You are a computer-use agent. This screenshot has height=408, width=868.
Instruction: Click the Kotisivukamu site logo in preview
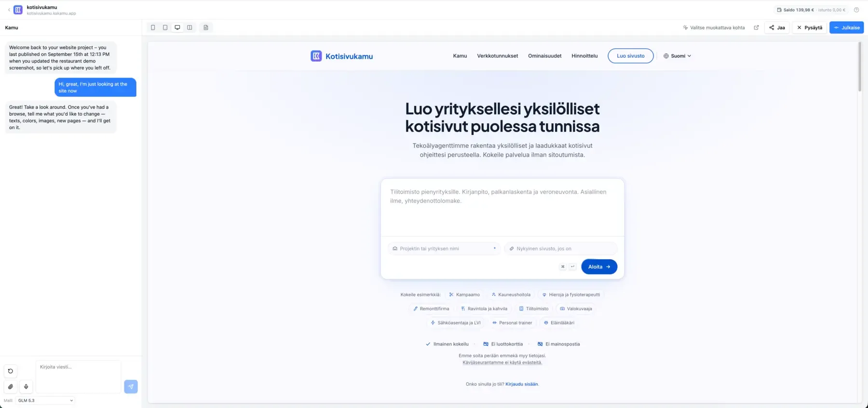(x=342, y=56)
